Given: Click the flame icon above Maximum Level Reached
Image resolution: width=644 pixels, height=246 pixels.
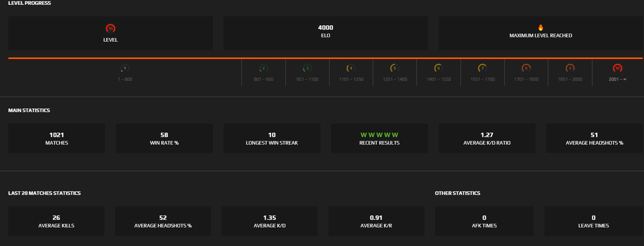Looking at the screenshot, I should (x=541, y=27).
